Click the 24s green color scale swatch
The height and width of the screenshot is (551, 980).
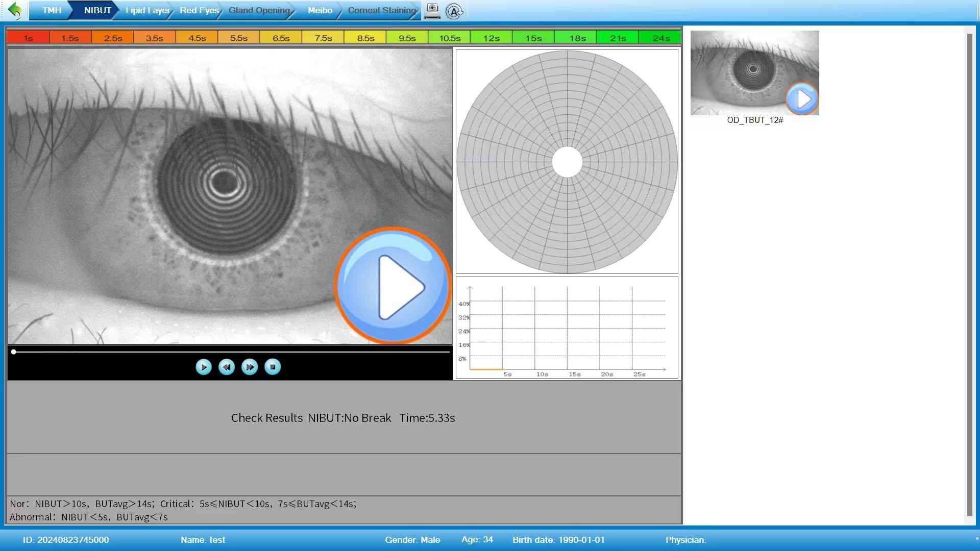pos(660,38)
